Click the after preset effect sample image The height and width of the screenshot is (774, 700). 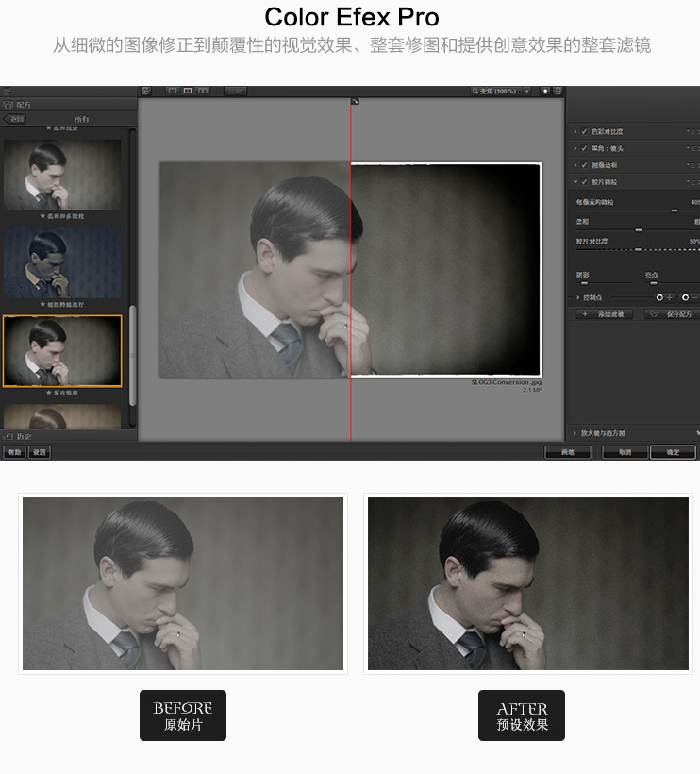point(528,583)
